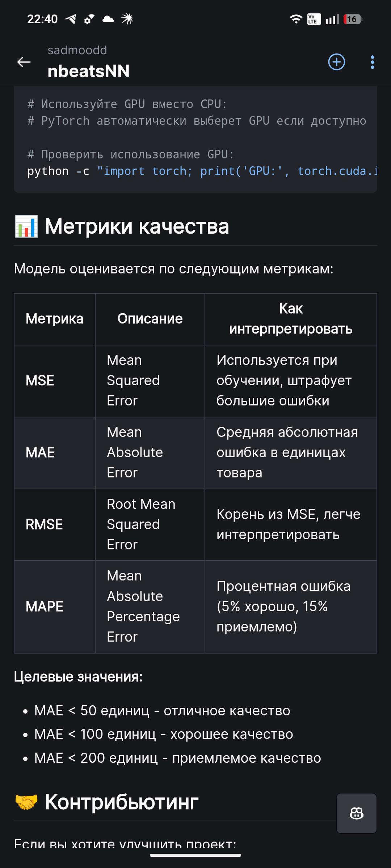This screenshot has width=391, height=868.
Task: Tap the back arrow to leave nbeatsNN
Action: click(24, 62)
